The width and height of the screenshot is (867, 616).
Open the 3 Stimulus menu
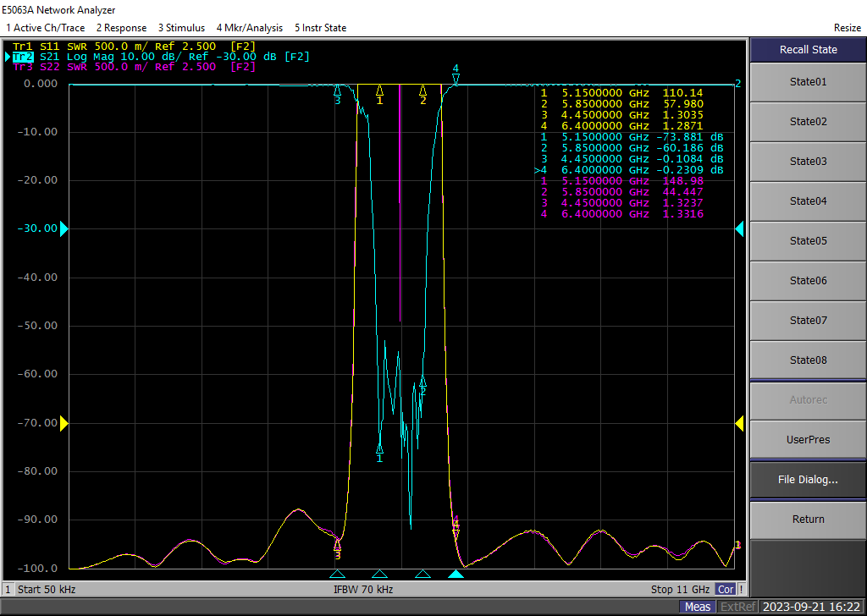tap(181, 28)
